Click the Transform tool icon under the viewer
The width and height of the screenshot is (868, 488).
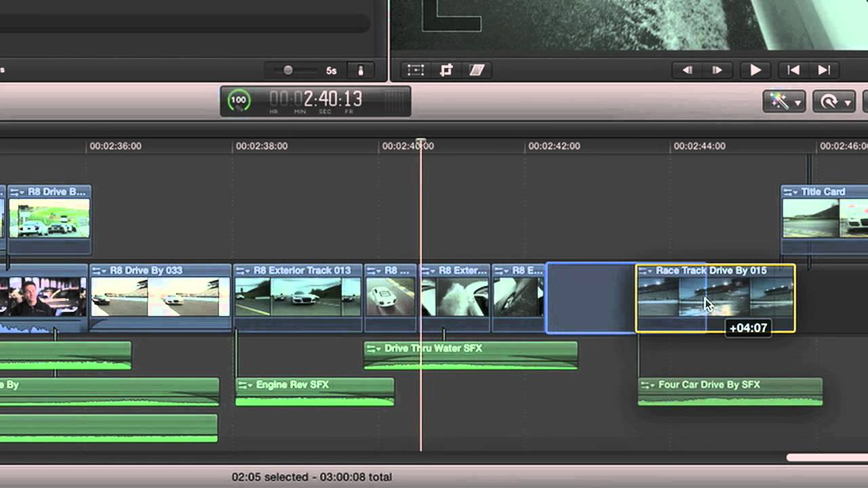[x=416, y=70]
